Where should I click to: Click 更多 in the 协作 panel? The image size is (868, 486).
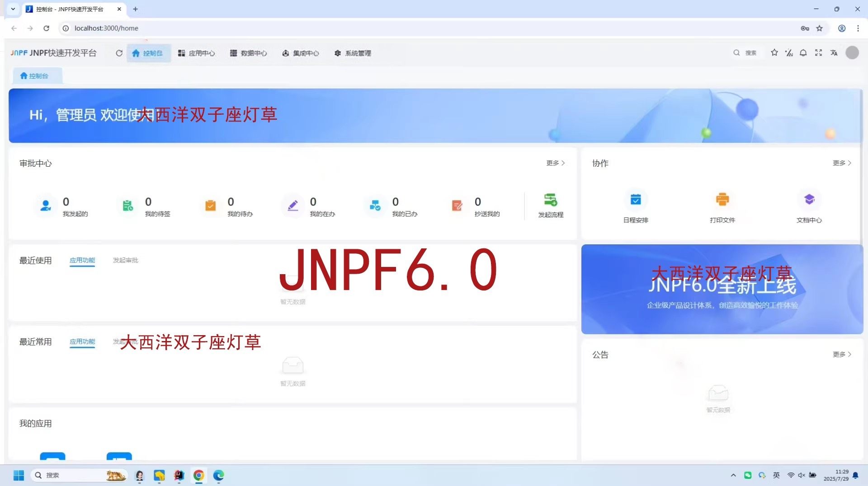point(842,163)
